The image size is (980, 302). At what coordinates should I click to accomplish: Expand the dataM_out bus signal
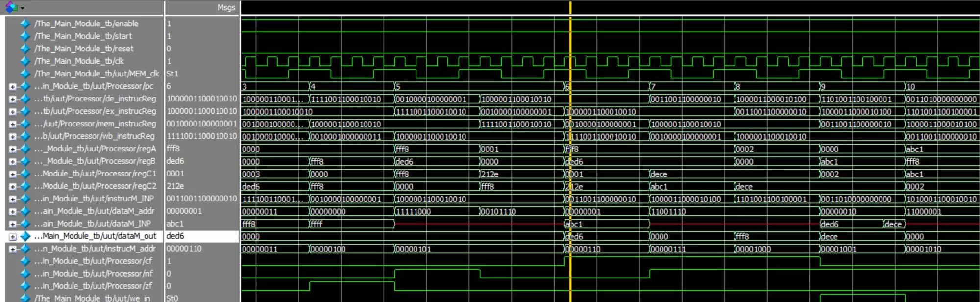13,237
